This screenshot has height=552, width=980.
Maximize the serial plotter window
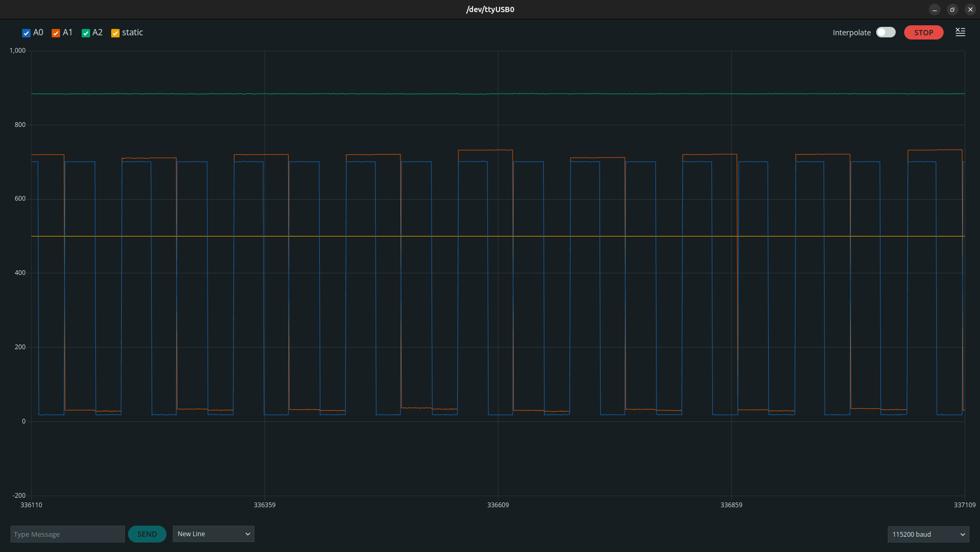(x=953, y=9)
